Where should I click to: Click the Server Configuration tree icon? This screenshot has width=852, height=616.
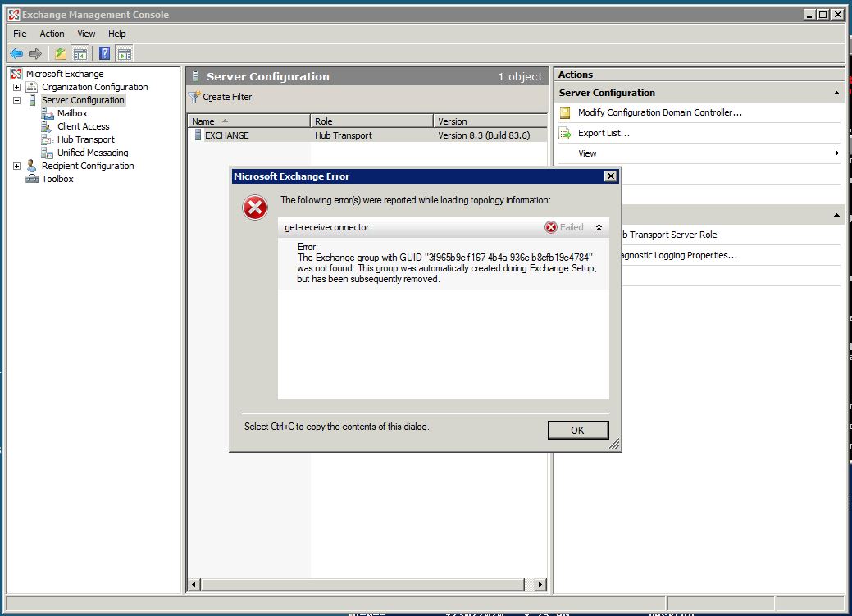point(32,100)
